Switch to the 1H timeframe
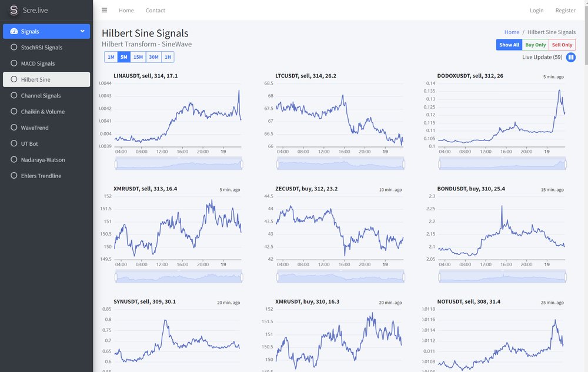 [x=168, y=57]
